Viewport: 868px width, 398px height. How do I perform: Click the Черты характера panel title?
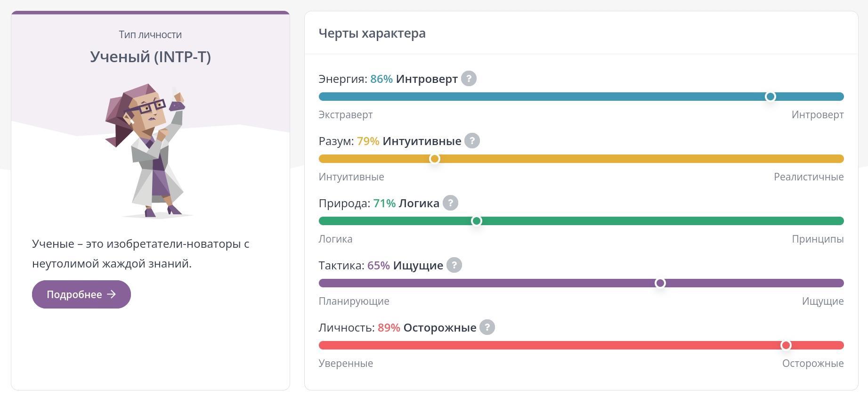(372, 33)
